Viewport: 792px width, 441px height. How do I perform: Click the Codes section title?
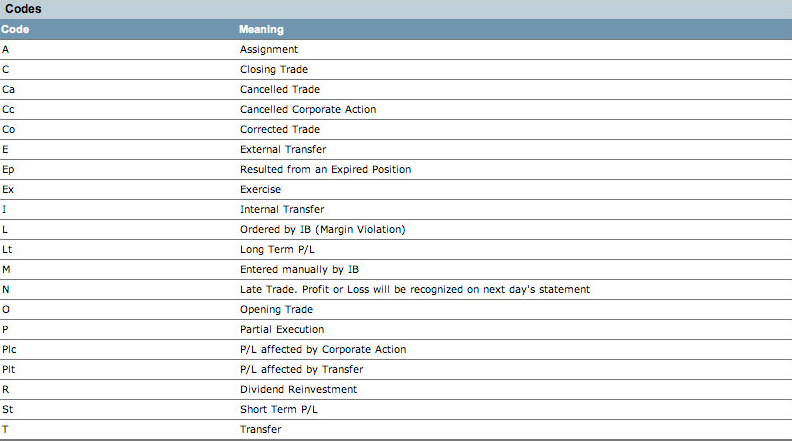[23, 9]
